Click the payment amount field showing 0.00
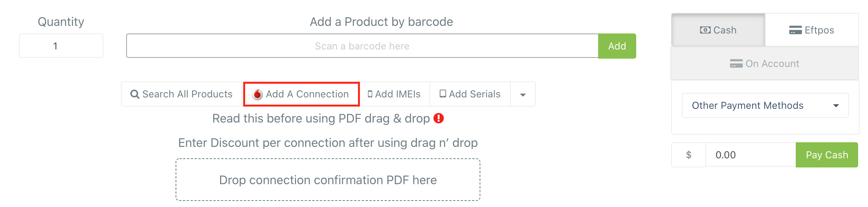 tap(751, 155)
